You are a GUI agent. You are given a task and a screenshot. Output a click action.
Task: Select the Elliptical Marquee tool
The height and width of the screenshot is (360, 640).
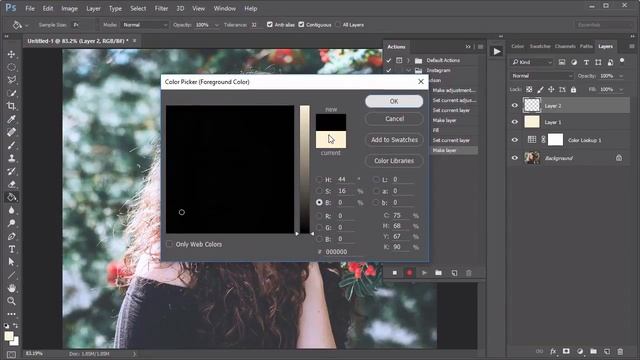[11, 67]
